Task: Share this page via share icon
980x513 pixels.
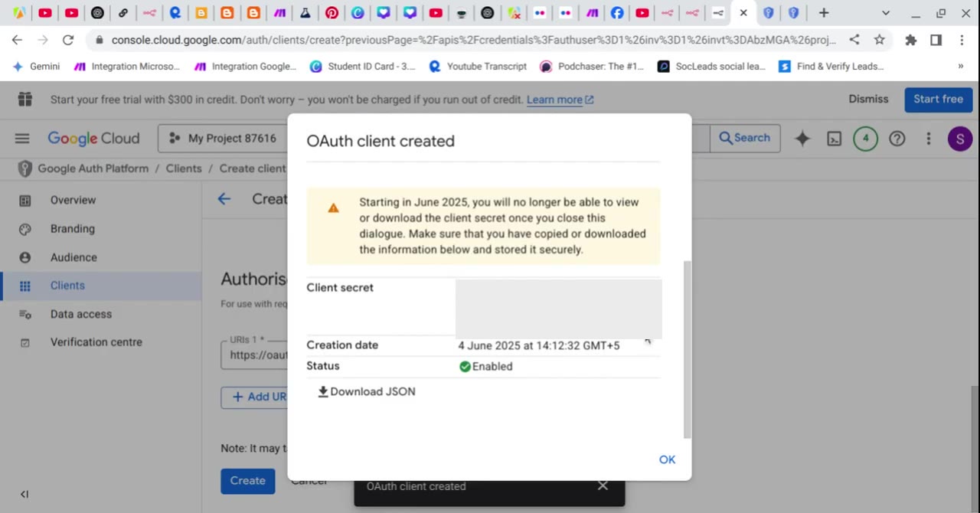Action: pyautogui.click(x=854, y=40)
